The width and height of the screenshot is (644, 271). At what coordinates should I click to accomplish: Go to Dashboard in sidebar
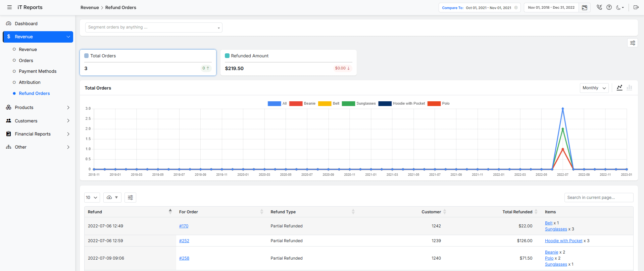click(x=26, y=23)
